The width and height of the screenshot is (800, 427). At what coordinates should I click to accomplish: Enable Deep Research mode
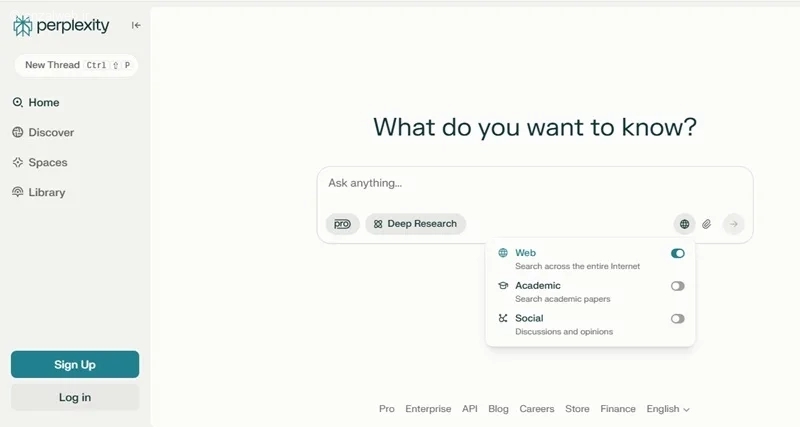415,224
